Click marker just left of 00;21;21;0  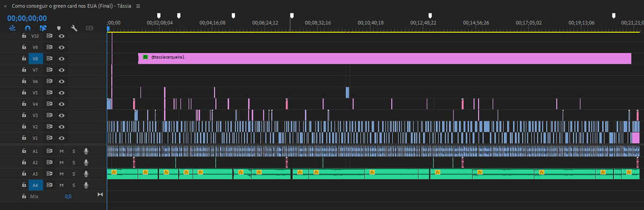click(x=614, y=16)
